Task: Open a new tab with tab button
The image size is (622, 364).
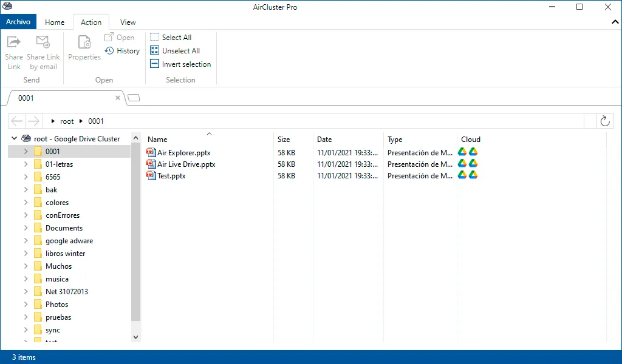Action: [x=134, y=98]
